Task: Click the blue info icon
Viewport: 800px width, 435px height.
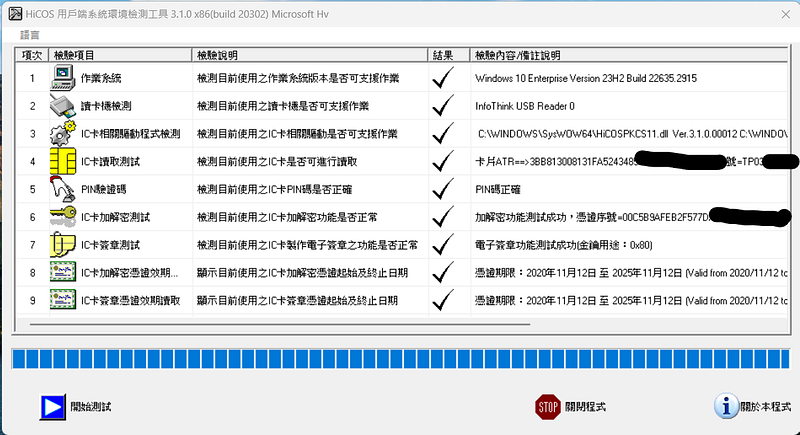Action: coord(726,406)
